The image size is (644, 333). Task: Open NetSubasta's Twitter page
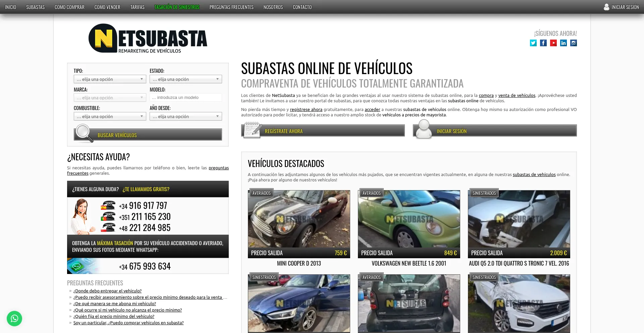point(533,43)
